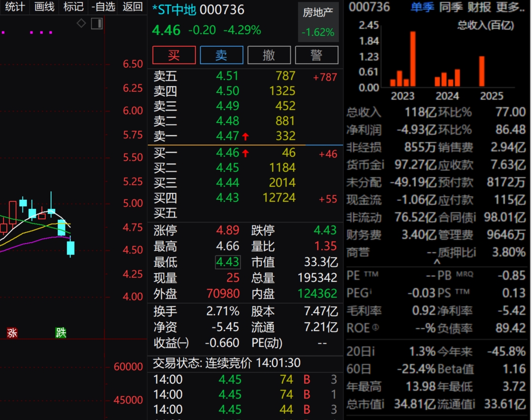Click the 总收入(百亿) chart title
The width and height of the screenshot is (532, 420).
[x=485, y=25]
